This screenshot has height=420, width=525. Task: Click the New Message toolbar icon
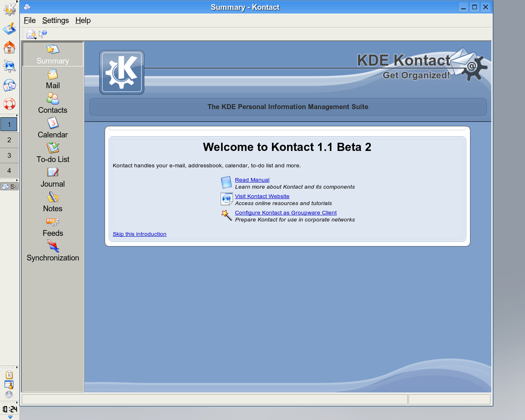click(31, 34)
